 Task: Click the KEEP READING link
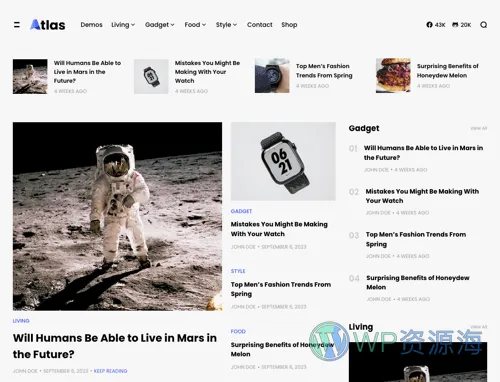(110, 371)
